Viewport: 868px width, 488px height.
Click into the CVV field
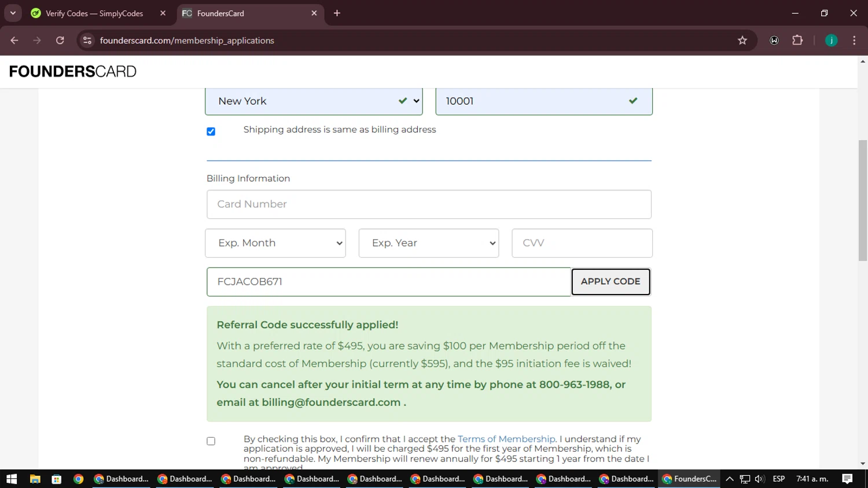pos(582,243)
